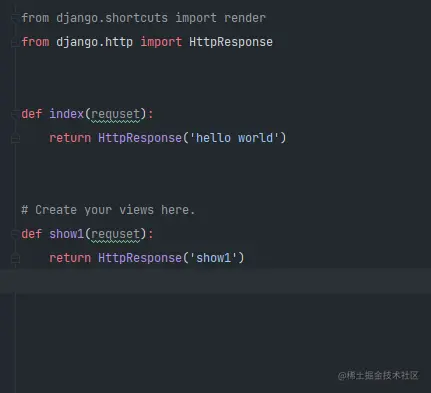The height and width of the screenshot is (393, 431).
Task: Click 'HttpResponse' in the import line
Action: [231, 42]
